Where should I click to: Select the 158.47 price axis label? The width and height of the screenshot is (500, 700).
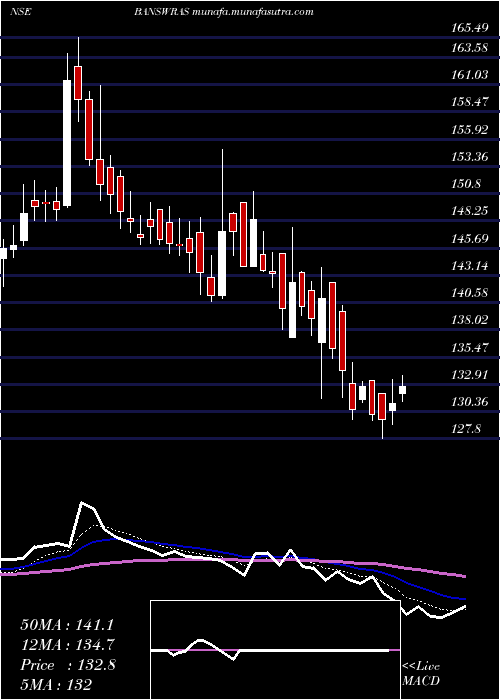coord(469,102)
